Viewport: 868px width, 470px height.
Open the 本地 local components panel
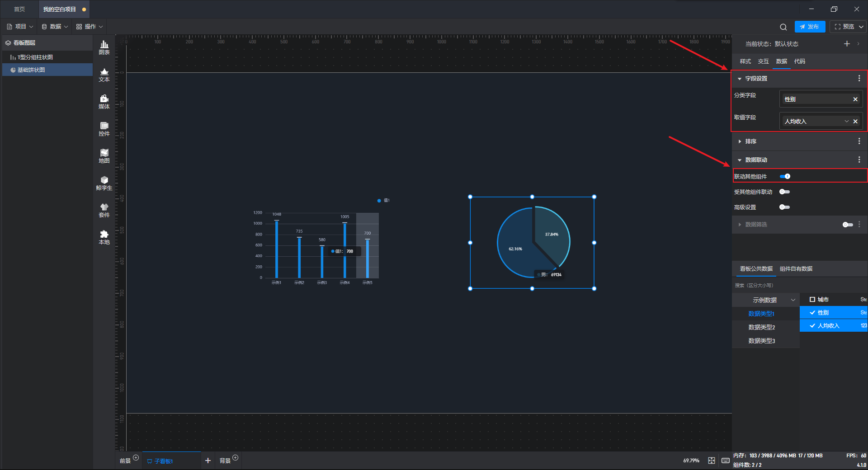click(104, 237)
